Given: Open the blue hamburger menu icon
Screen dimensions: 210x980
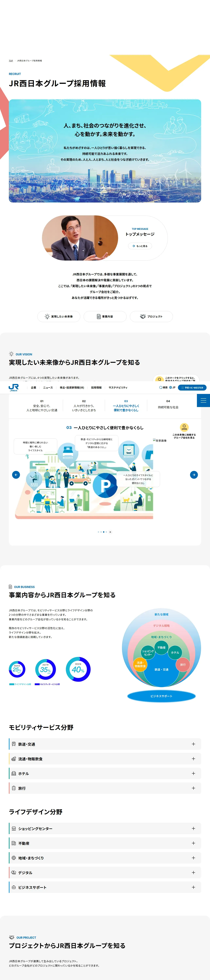Looking at the screenshot, I should point(203,400).
